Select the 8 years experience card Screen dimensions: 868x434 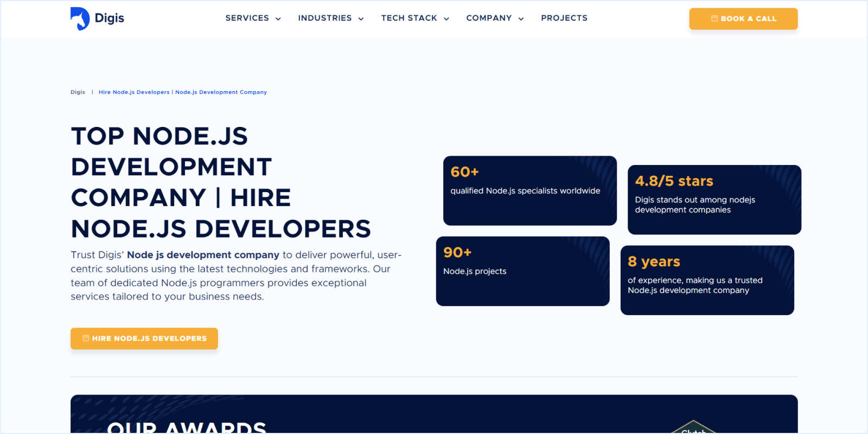point(707,280)
